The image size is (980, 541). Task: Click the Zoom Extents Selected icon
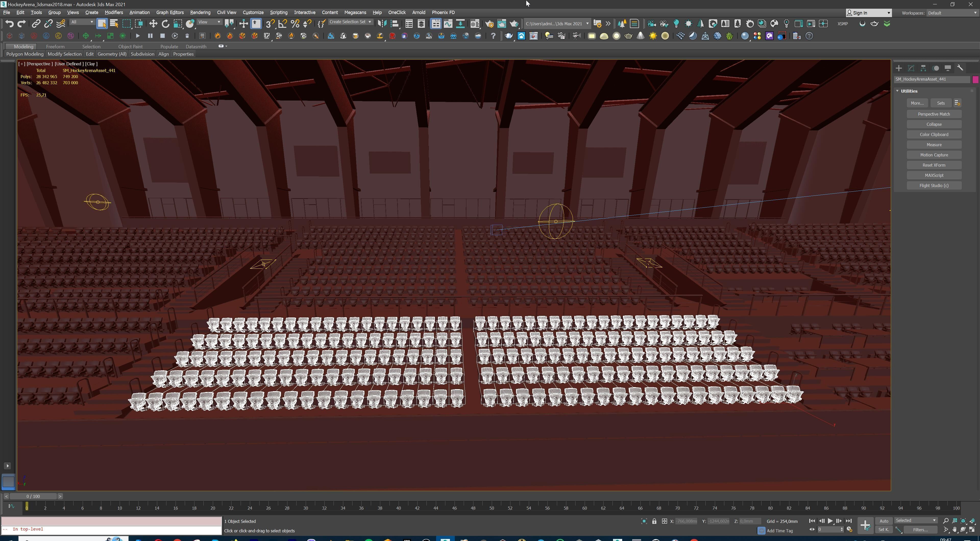964,521
